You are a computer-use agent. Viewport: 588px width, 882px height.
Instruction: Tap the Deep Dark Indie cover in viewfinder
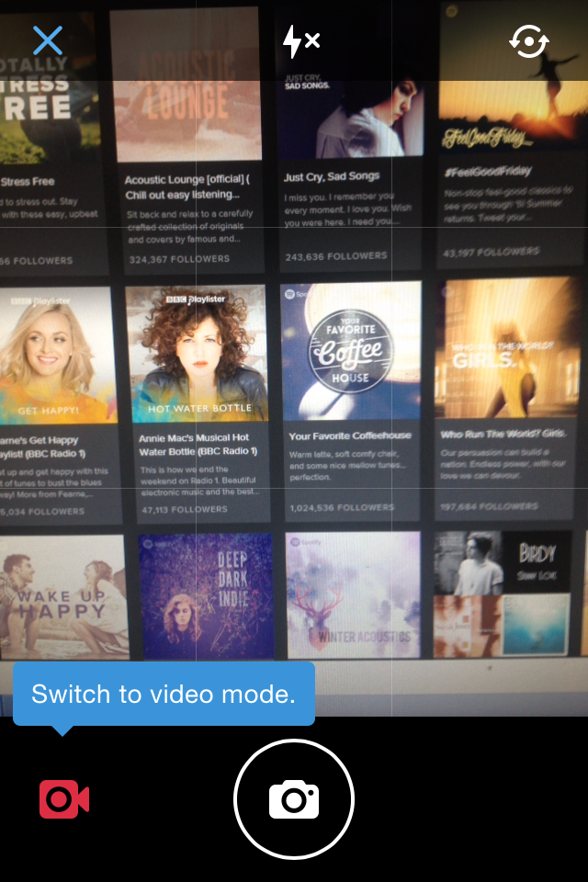[206, 595]
